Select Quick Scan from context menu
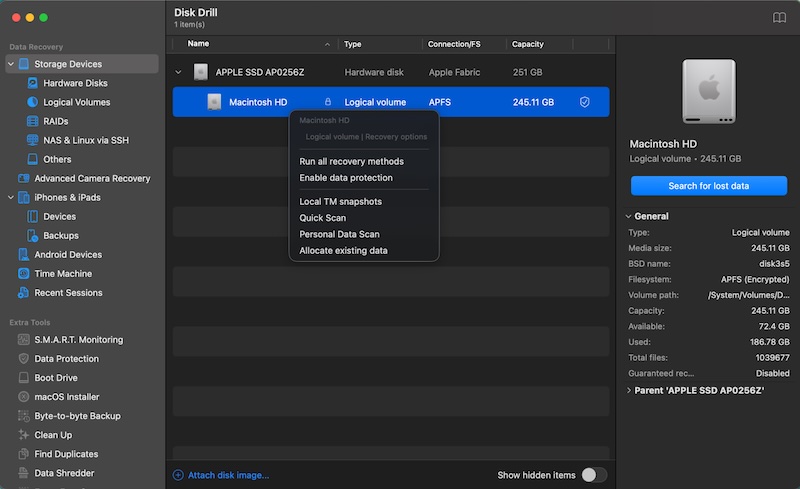The image size is (800, 489). (322, 218)
